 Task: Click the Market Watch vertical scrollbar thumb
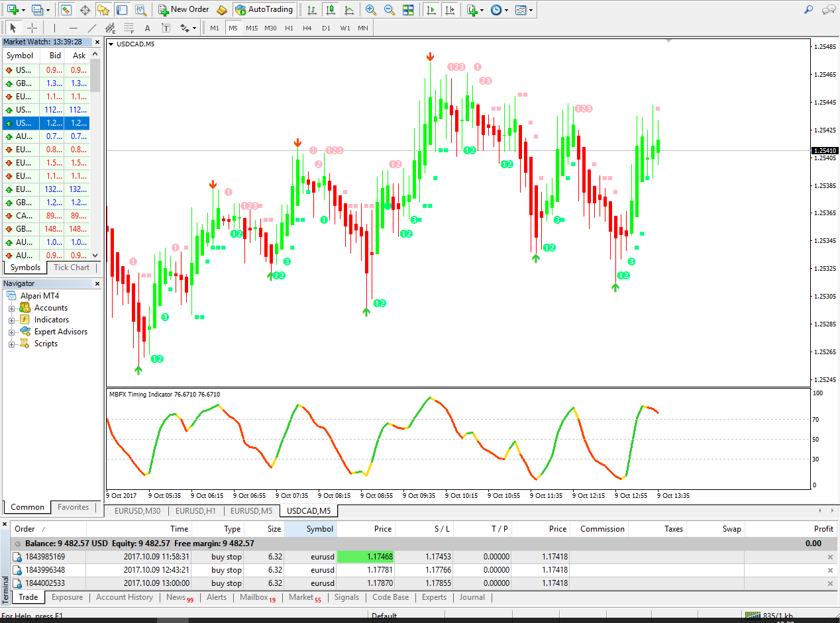pyautogui.click(x=95, y=75)
